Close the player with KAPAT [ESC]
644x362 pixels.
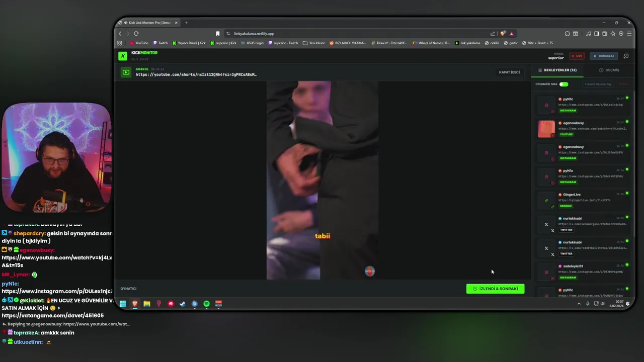click(509, 72)
